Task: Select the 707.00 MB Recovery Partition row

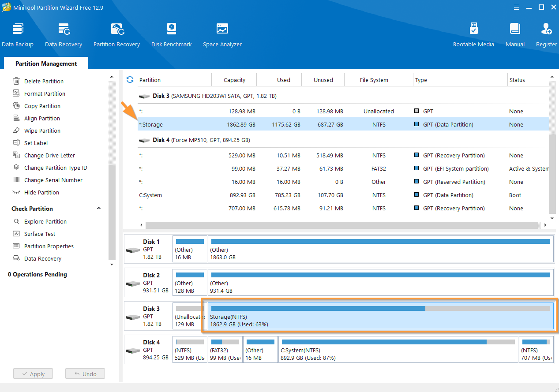Action: (x=343, y=208)
